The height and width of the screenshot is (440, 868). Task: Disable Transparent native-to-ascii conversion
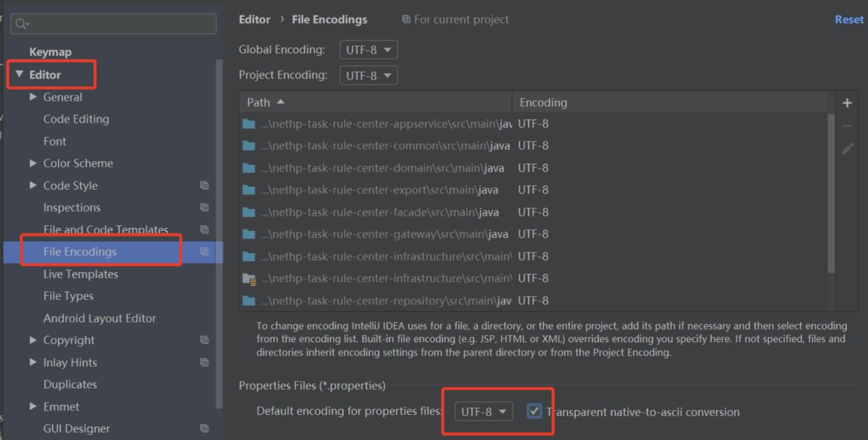(x=535, y=411)
